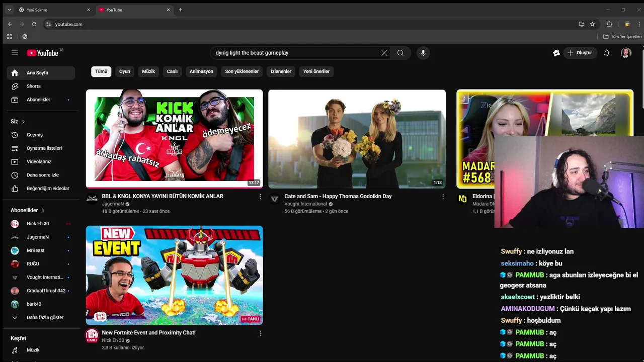This screenshot has width=644, height=362.
Task: Open a new browser tab
Action: (180, 10)
